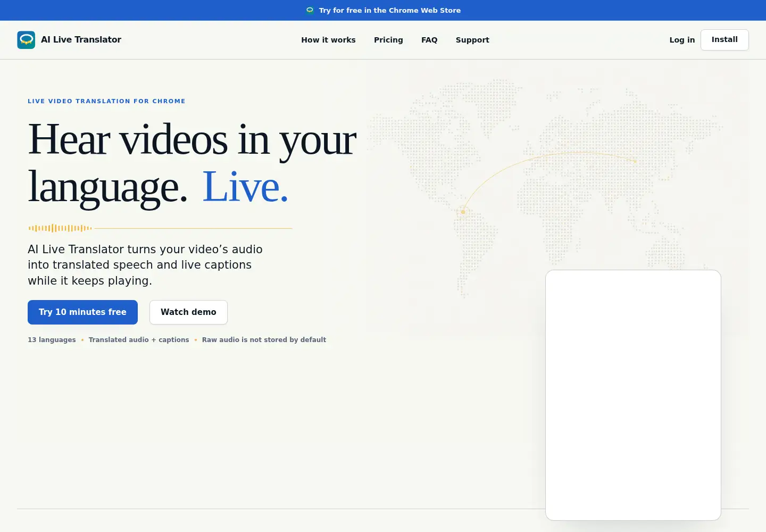Click the 'Hear videos in your language' headline
This screenshot has width=766, height=532.
click(192, 163)
